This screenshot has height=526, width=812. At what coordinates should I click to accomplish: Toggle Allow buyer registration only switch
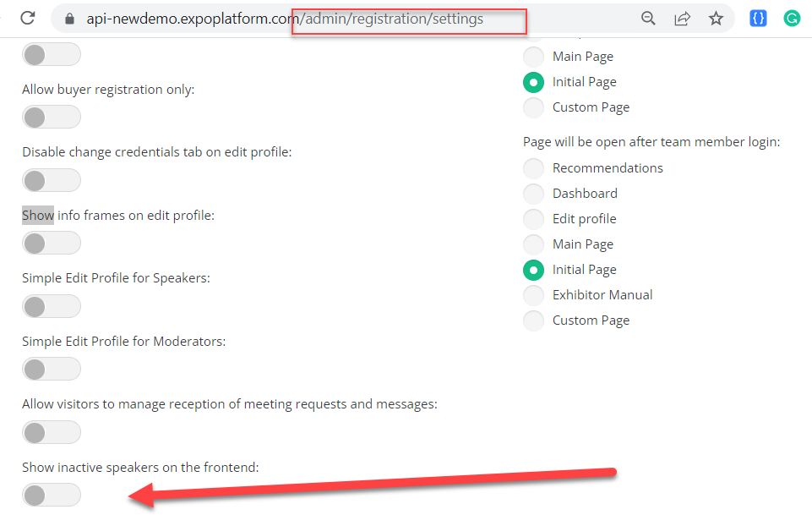52,117
